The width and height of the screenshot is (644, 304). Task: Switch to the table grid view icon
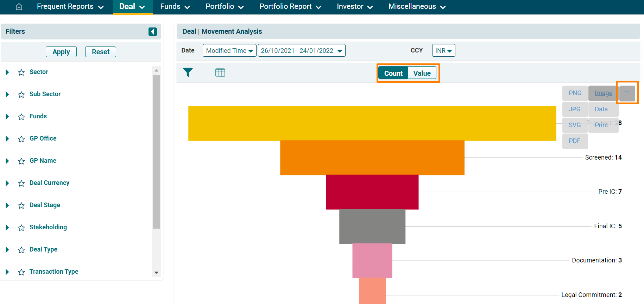click(220, 73)
